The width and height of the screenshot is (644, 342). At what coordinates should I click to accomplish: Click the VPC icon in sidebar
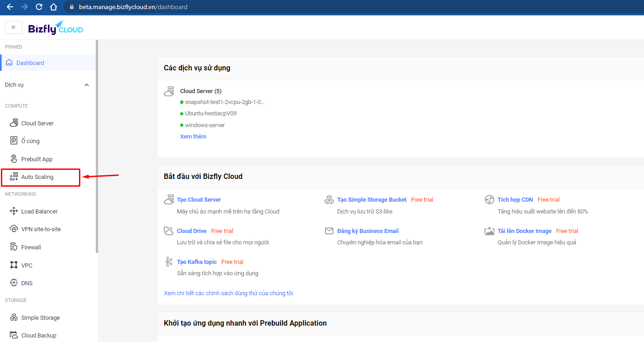click(x=14, y=265)
